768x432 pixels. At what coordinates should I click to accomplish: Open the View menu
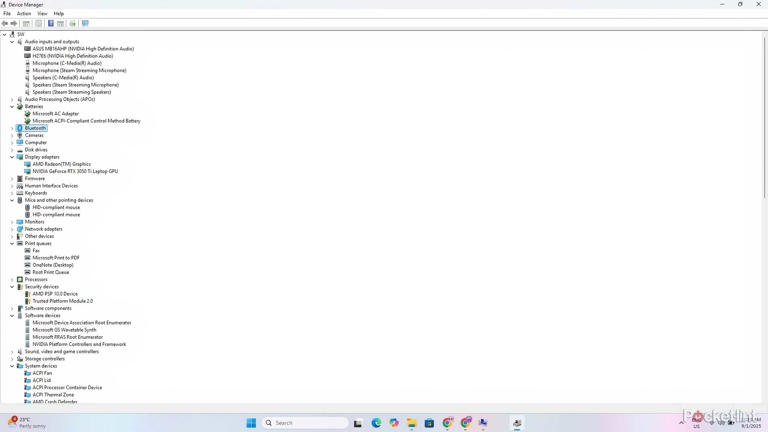click(43, 14)
